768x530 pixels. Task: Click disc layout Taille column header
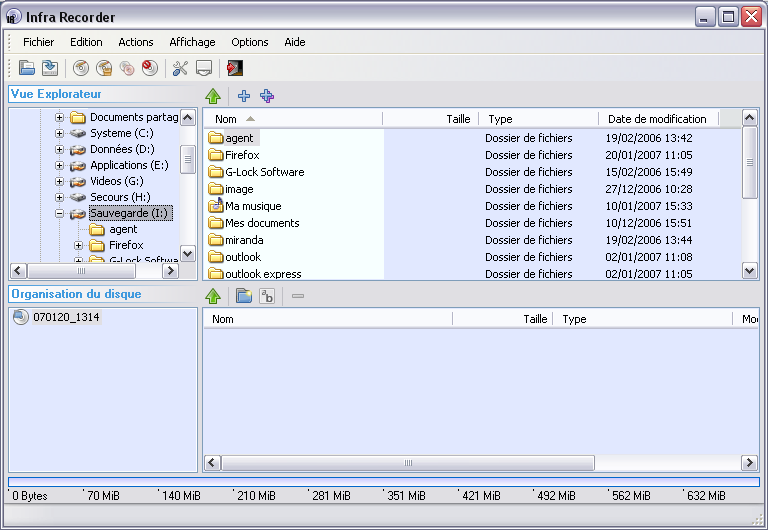pos(503,319)
